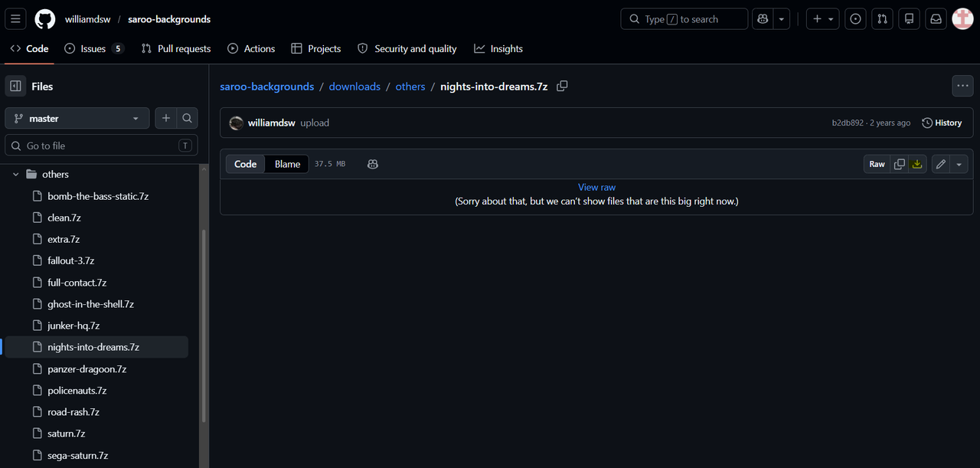Open the pull requests icon in header
The height and width of the screenshot is (468, 980).
[882, 19]
